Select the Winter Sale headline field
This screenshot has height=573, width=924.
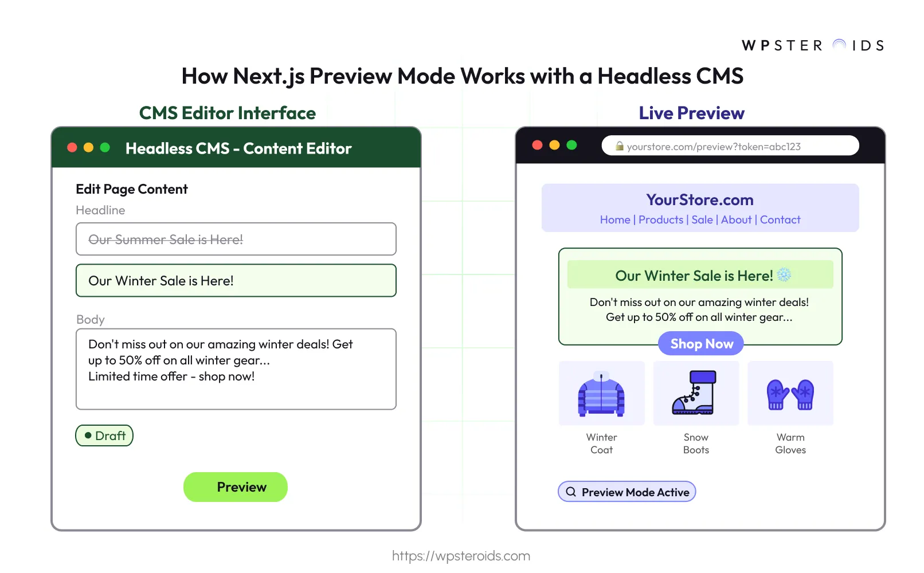click(x=236, y=280)
